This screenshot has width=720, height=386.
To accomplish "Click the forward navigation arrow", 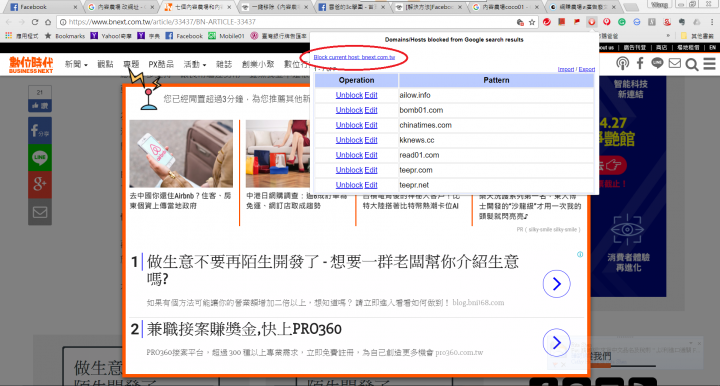I will coord(22,22).
